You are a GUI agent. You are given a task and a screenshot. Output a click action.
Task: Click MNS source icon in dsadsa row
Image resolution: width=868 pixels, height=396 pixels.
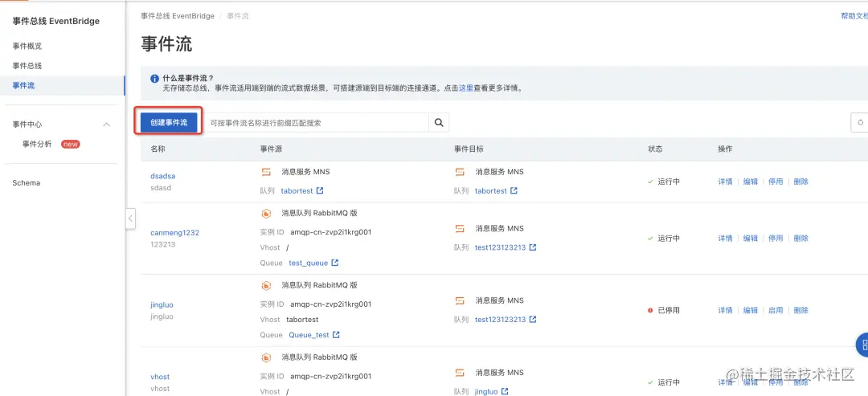coord(266,172)
